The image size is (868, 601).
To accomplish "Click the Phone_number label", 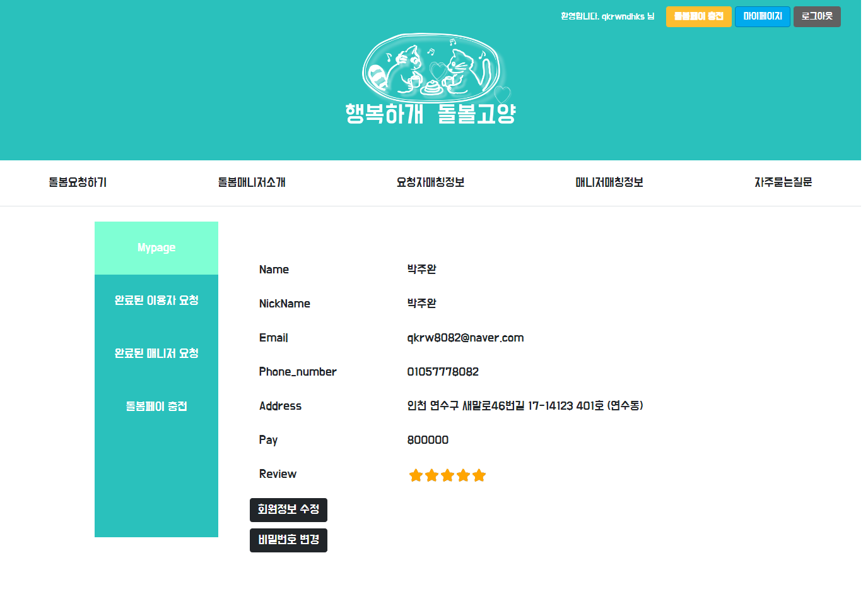I will 298,372.
